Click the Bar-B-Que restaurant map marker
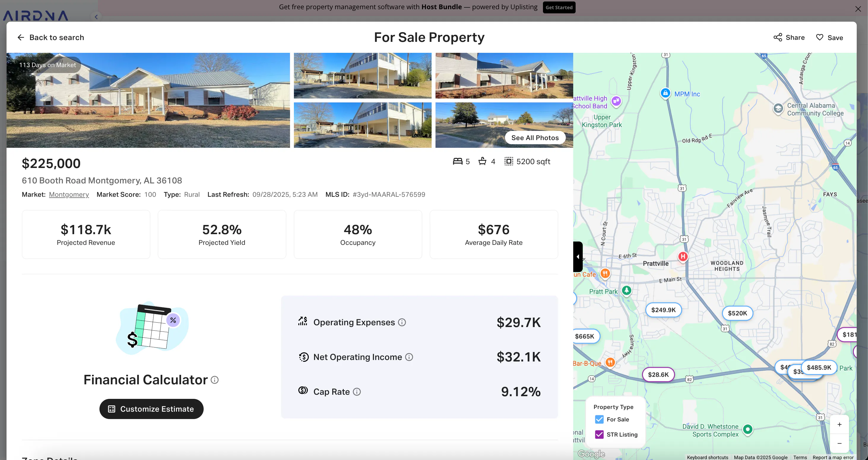868x460 pixels. click(x=610, y=363)
